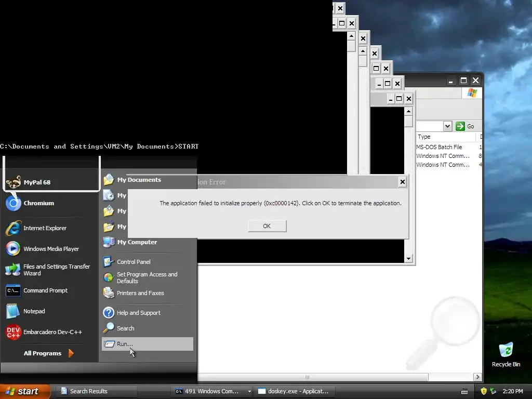The image size is (532, 399).
Task: Sort by the Type column header
Action: [x=446, y=137]
